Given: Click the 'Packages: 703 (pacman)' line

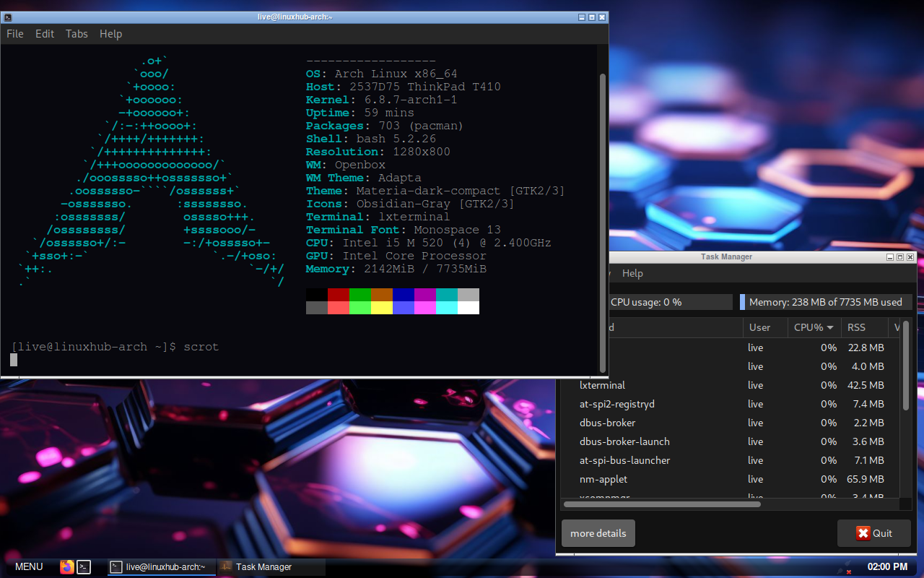Looking at the screenshot, I should click(385, 126).
